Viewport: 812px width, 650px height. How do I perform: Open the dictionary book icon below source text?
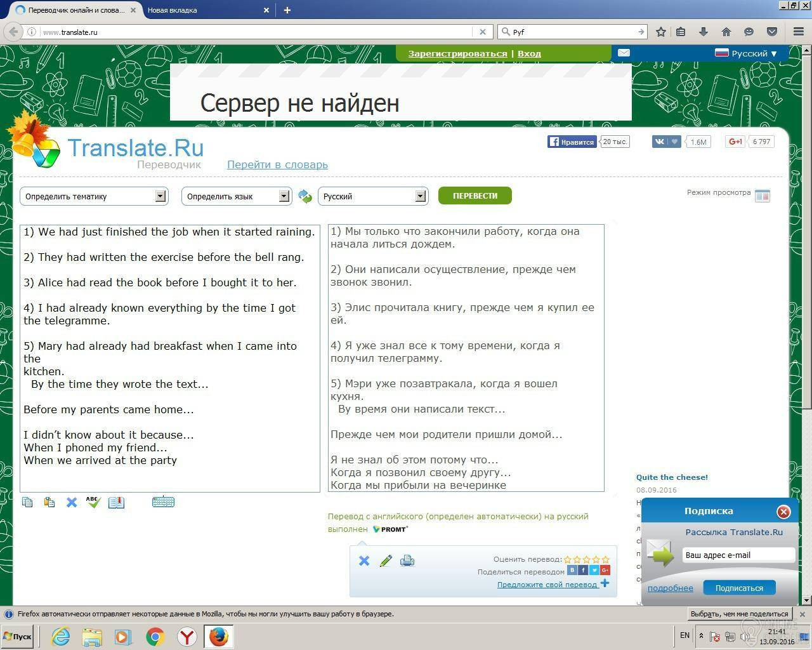pyautogui.click(x=116, y=502)
